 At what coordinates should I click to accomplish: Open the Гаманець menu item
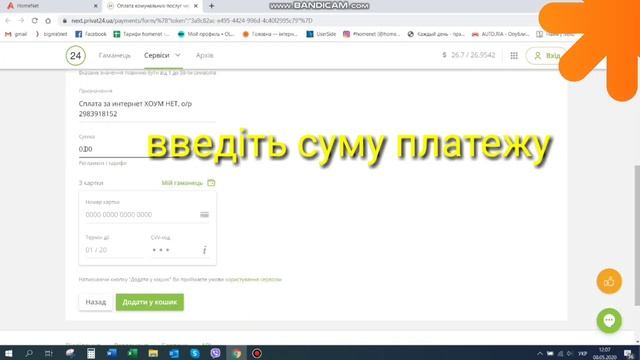coord(115,56)
